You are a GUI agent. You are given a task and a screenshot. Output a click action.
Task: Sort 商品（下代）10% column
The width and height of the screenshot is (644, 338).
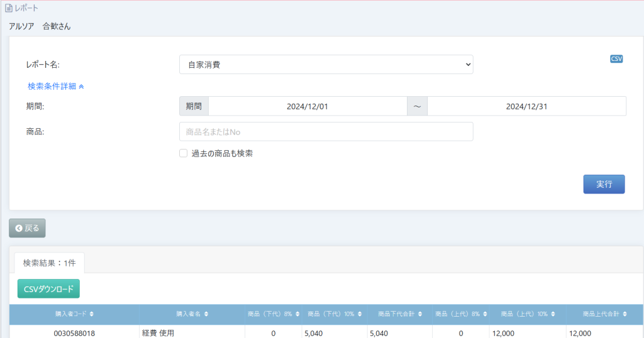click(x=360, y=313)
